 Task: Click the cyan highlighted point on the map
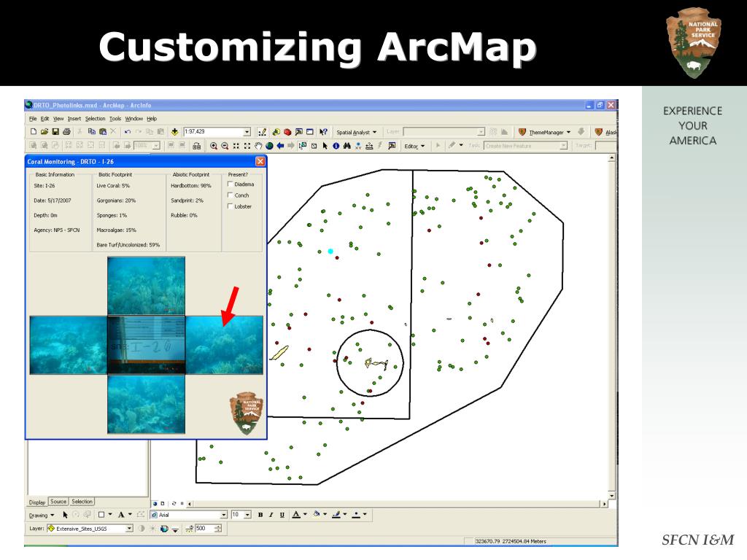tap(330, 251)
